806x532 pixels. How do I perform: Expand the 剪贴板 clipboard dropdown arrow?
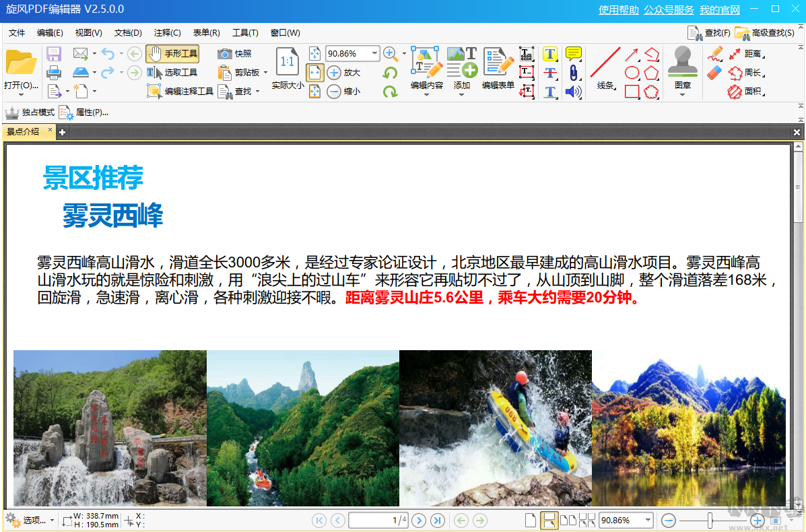(x=264, y=72)
